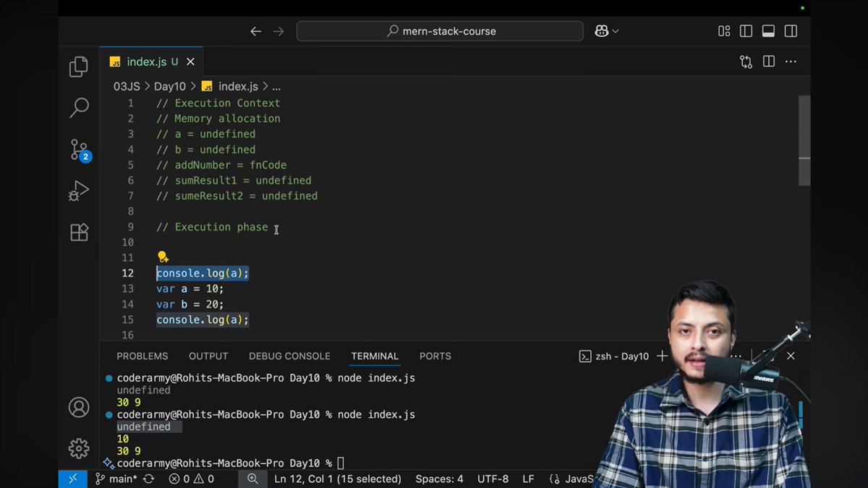The image size is (868, 488).
Task: Click the '// addNumber = fnCode' line
Action: pyautogui.click(x=221, y=165)
